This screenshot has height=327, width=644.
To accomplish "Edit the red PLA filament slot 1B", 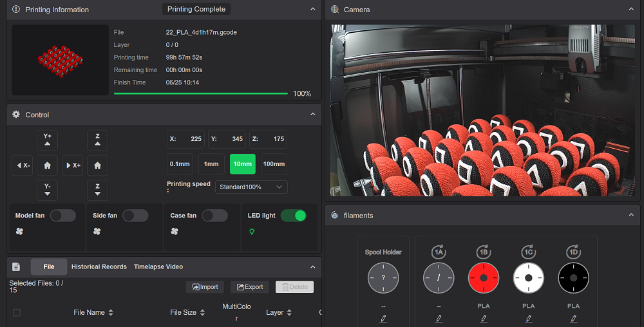I will (484, 318).
